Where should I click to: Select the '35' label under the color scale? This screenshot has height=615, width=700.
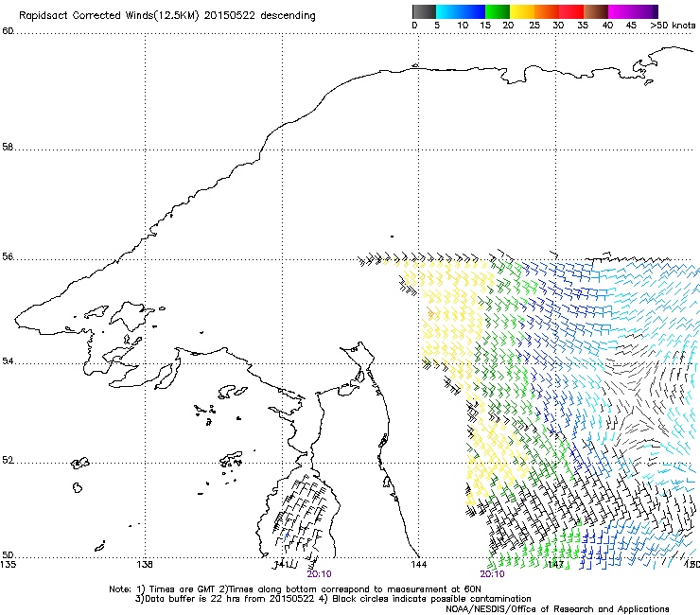pos(583,26)
